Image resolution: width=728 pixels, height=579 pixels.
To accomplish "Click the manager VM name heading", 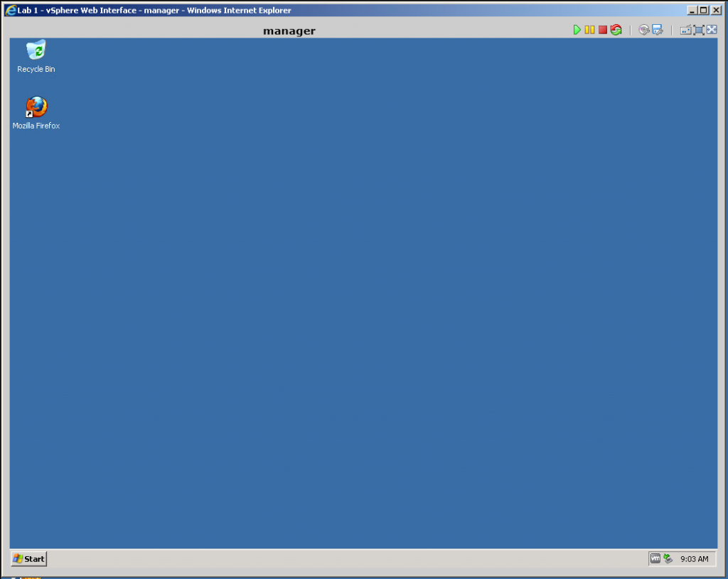I will click(x=289, y=31).
